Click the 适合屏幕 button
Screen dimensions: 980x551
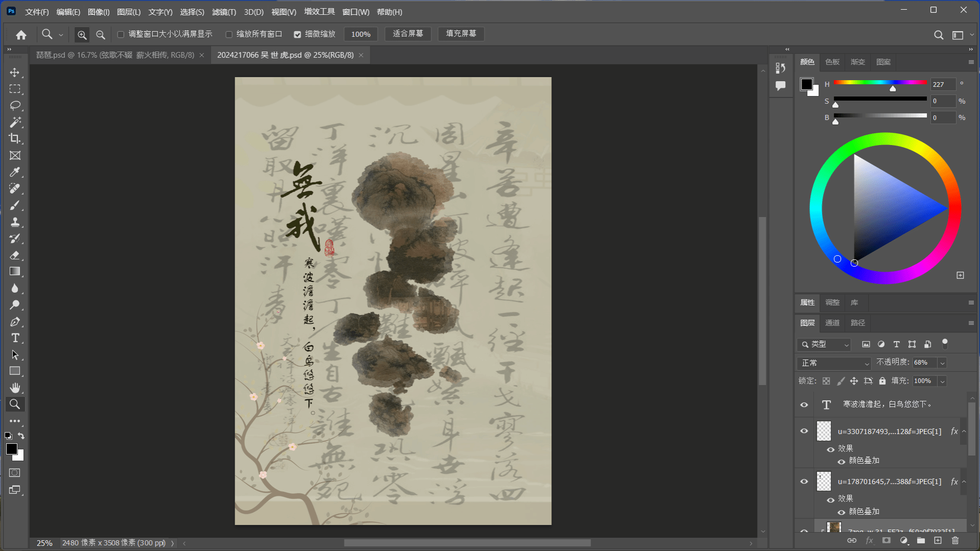click(408, 34)
